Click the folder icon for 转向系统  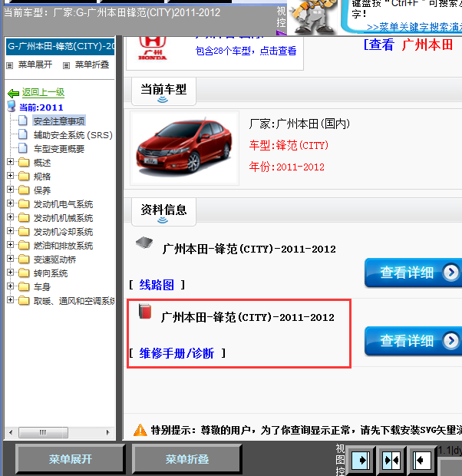coord(24,273)
